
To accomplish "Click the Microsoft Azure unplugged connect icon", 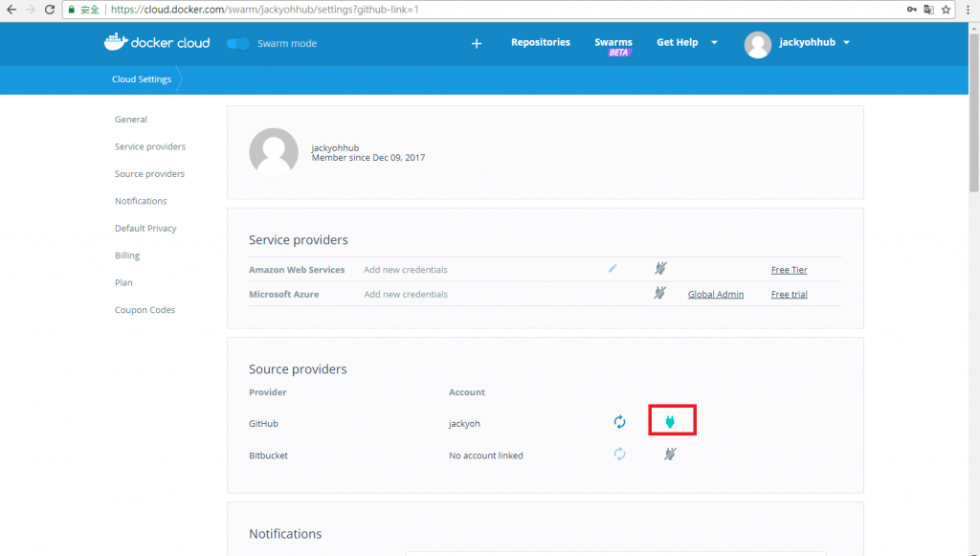I will pos(660,293).
